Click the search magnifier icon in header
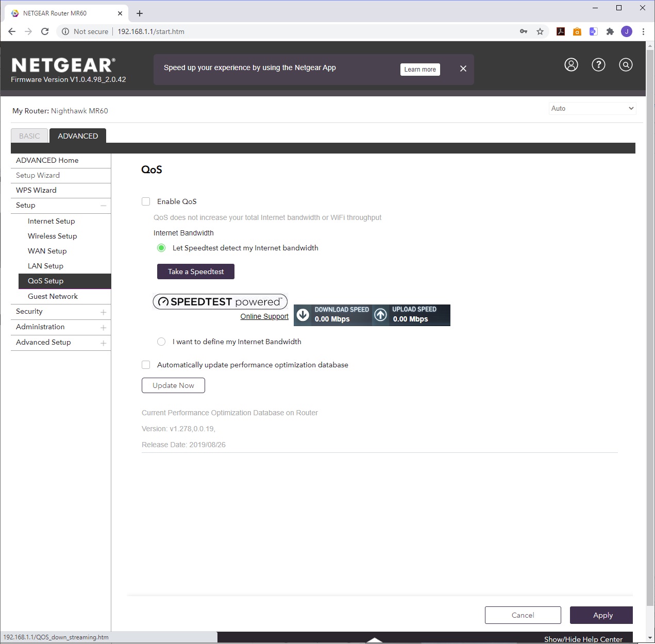The width and height of the screenshot is (655, 644). [626, 64]
